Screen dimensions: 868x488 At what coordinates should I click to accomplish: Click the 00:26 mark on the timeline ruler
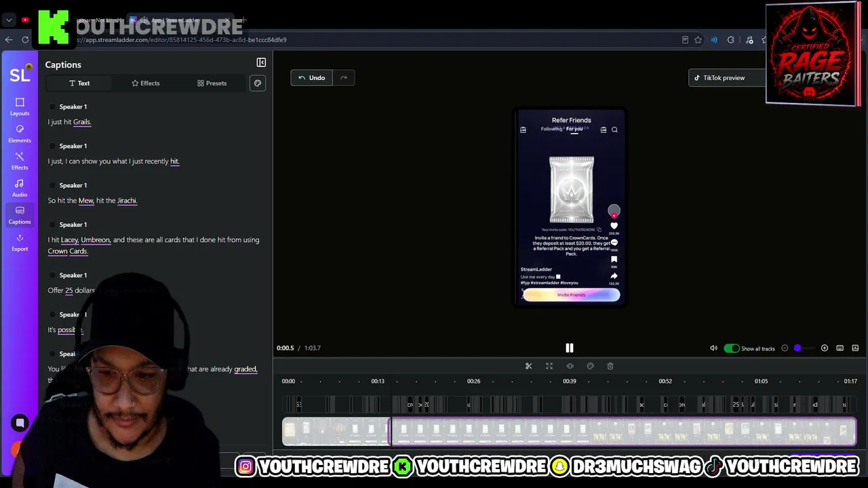(473, 381)
